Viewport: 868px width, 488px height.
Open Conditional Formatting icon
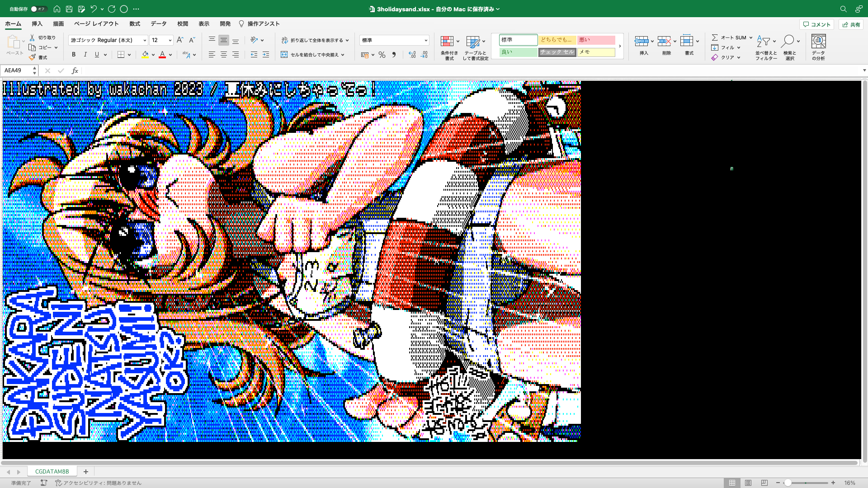coord(447,42)
